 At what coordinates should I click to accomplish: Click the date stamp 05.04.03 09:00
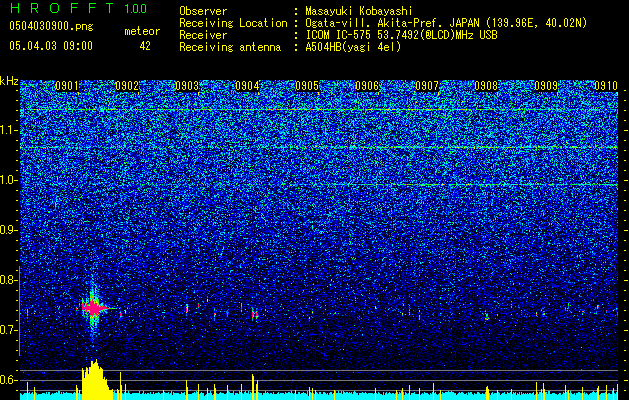(51, 46)
